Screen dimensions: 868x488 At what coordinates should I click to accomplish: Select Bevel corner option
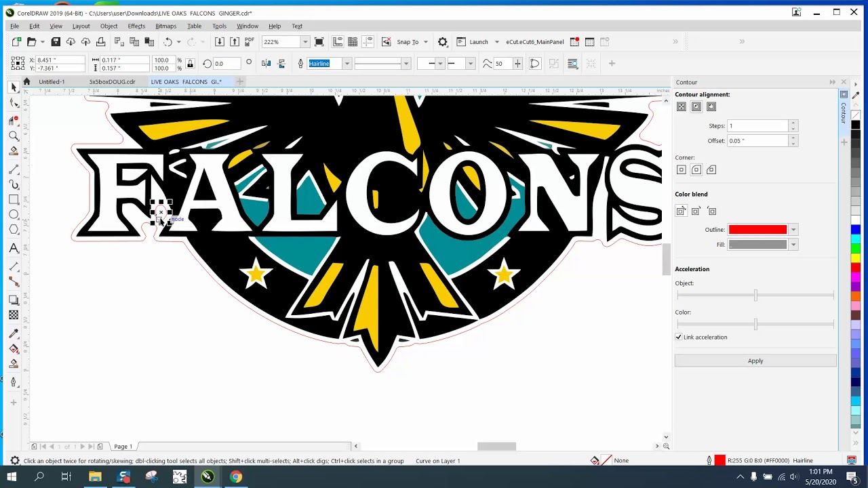(711, 169)
